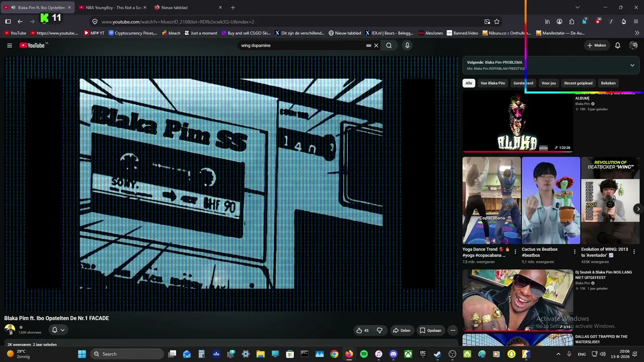Image resolution: width=644 pixels, height=362 pixels.
Task: Clear the search text with the X
Action: point(376,45)
